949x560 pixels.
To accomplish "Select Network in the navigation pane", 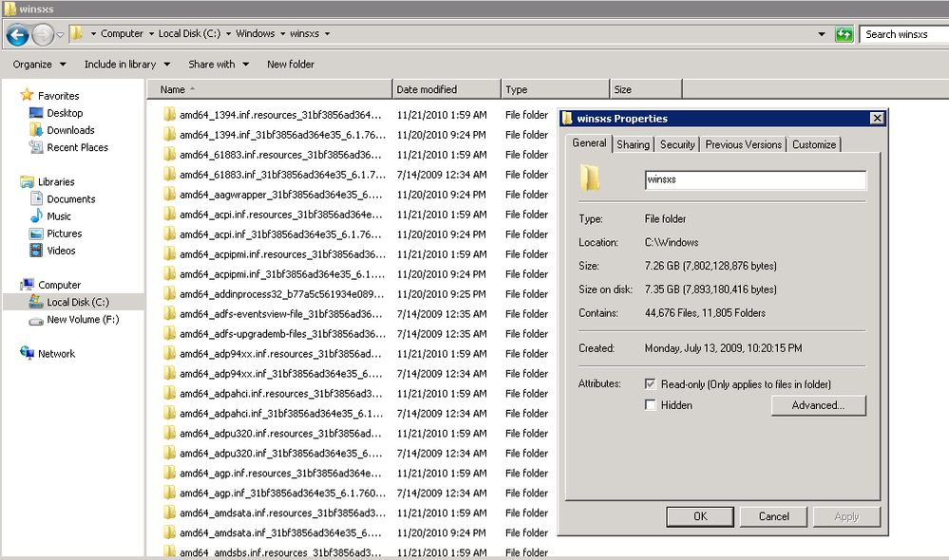I will click(x=56, y=354).
